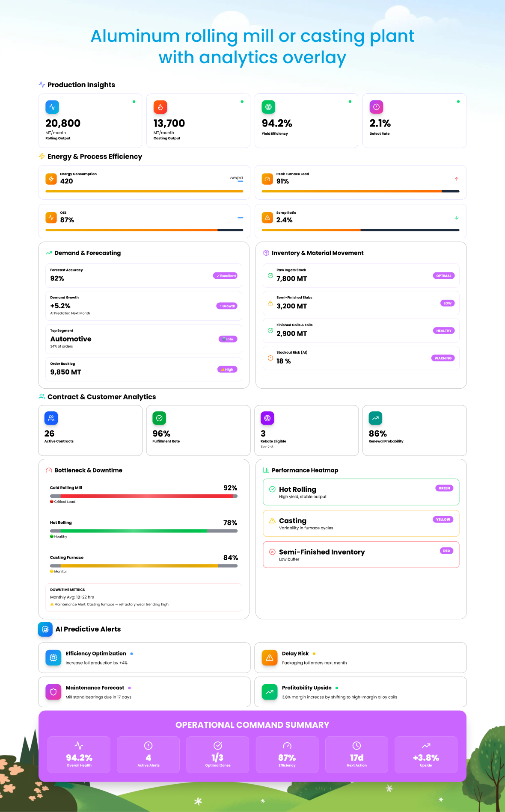Click the Casting Output flame icon
The image size is (505, 812).
coord(160,107)
